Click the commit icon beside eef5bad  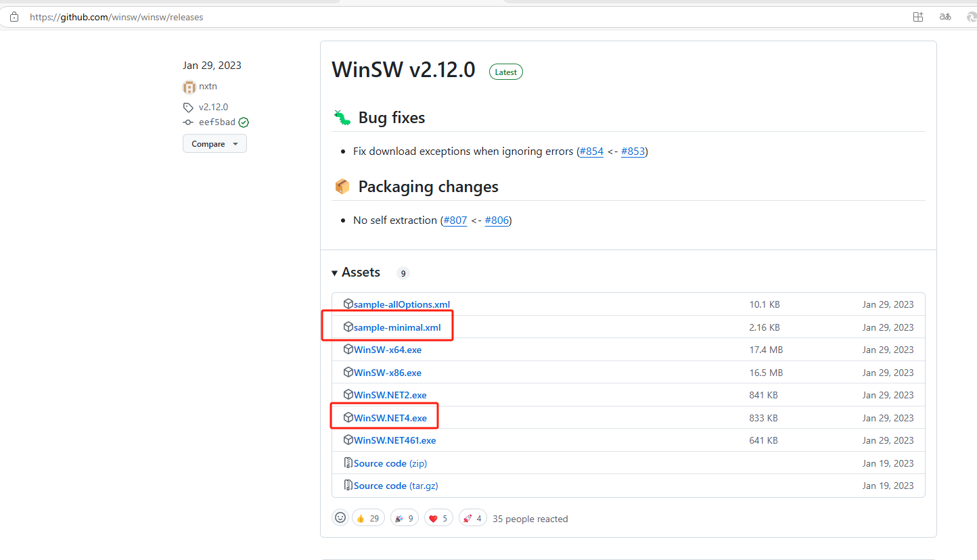(x=188, y=122)
